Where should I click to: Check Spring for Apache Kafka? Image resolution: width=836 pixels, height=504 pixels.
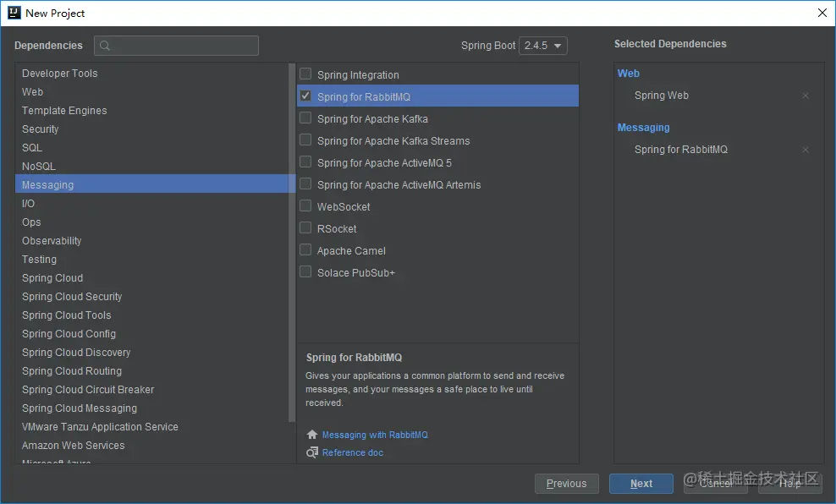[305, 118]
